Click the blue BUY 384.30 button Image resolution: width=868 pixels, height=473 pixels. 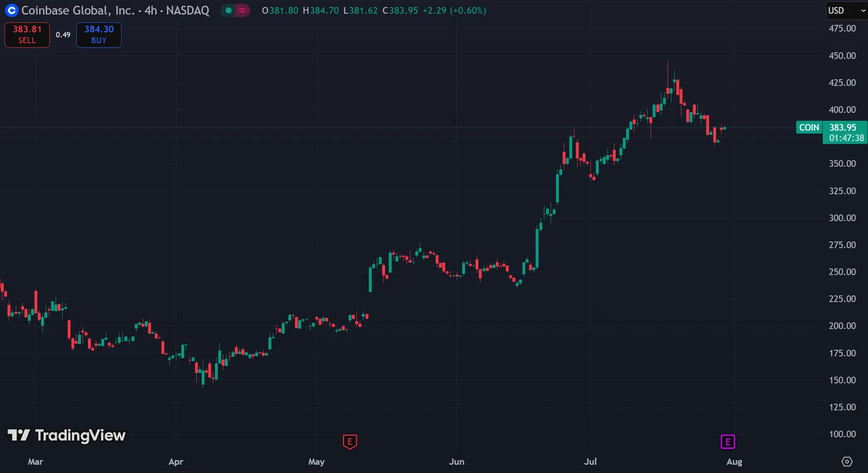99,35
